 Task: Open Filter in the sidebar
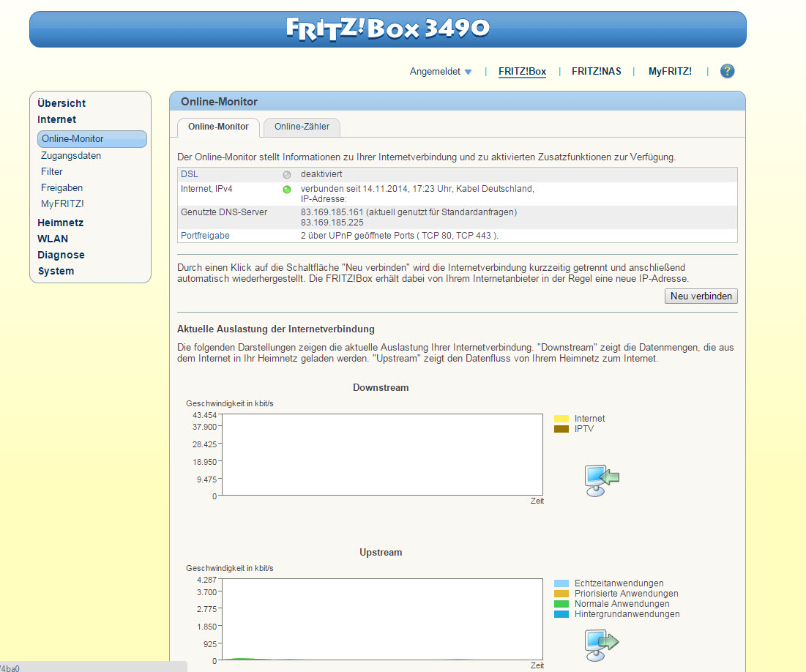[x=52, y=172]
